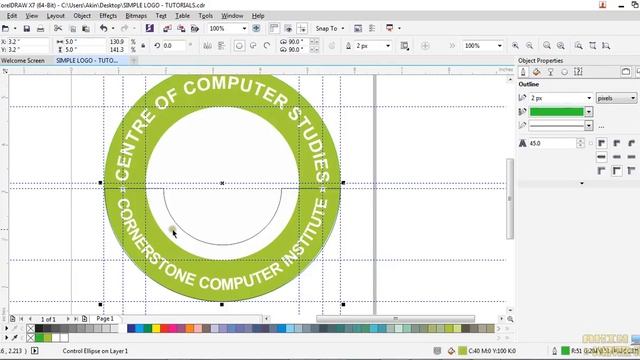Select centered outline position option
The image size is (640, 360).
click(x=617, y=171)
